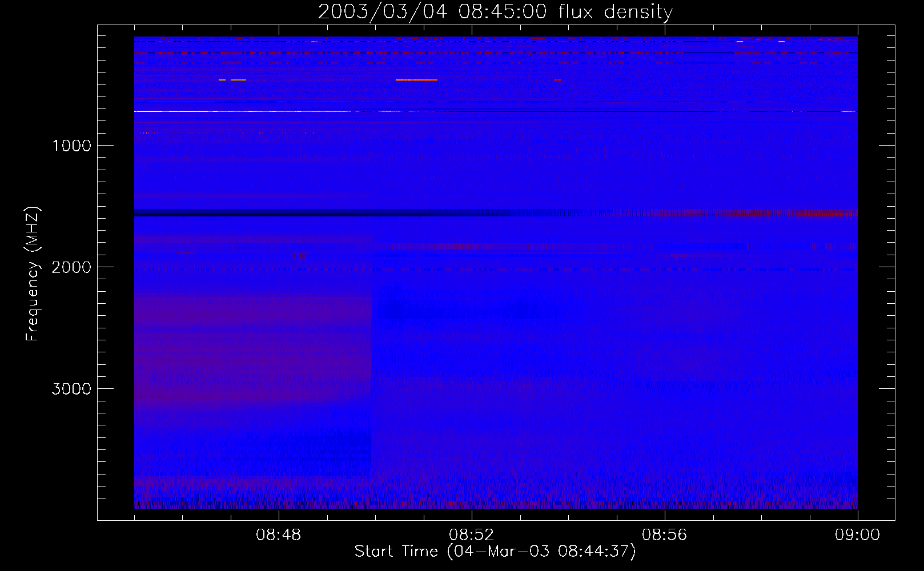Click the 1000 frequency tick label

pyautogui.click(x=71, y=146)
